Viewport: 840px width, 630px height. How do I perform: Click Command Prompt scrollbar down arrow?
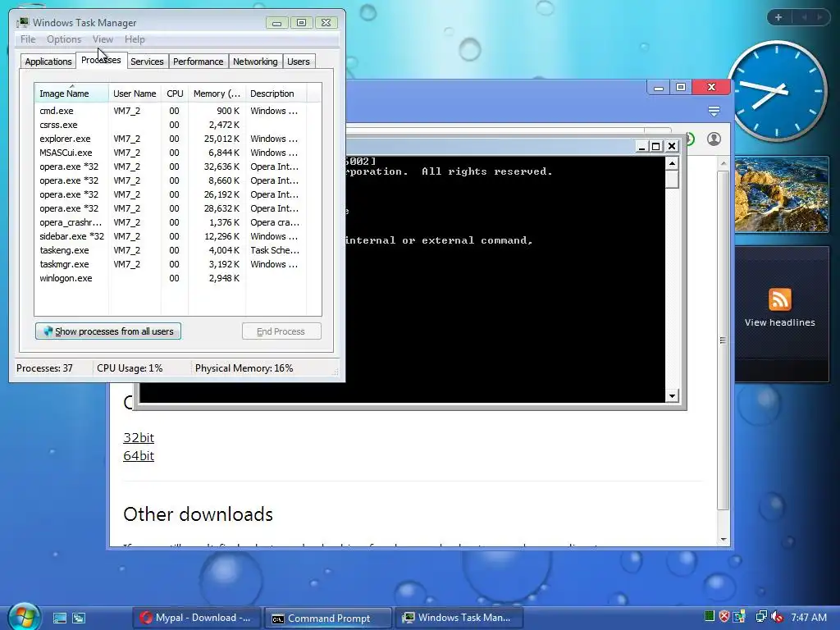673,396
